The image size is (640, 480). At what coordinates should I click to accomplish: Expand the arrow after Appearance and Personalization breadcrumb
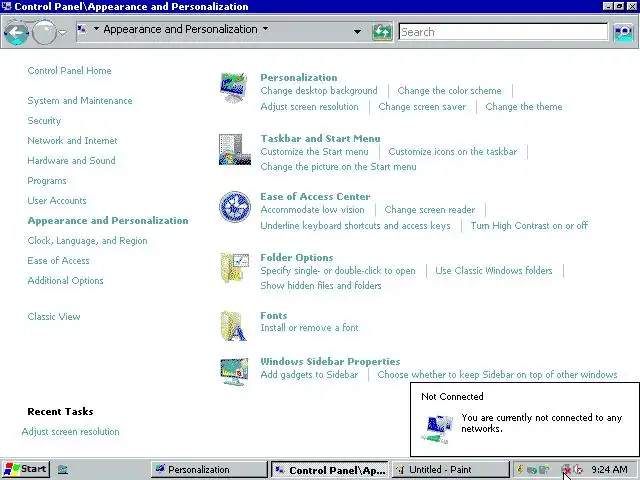(265, 29)
